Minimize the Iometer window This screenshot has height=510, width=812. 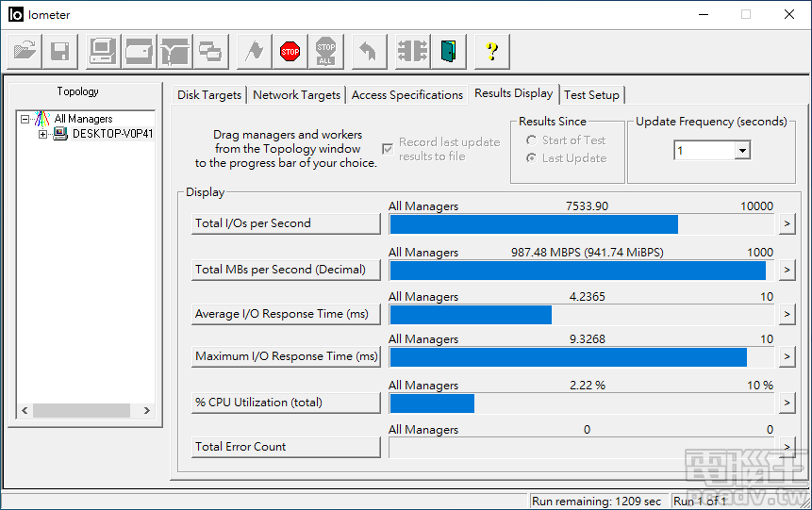pos(704,14)
